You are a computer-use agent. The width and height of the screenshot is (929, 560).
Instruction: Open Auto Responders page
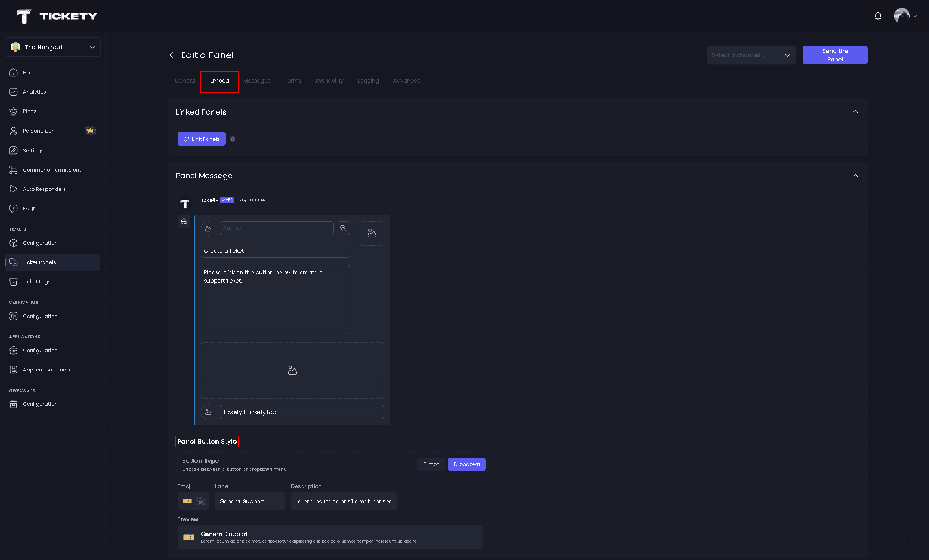52,189
